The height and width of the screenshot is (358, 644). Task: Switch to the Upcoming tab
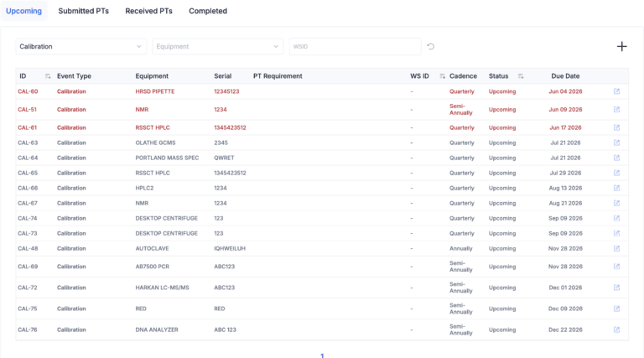[x=23, y=11]
